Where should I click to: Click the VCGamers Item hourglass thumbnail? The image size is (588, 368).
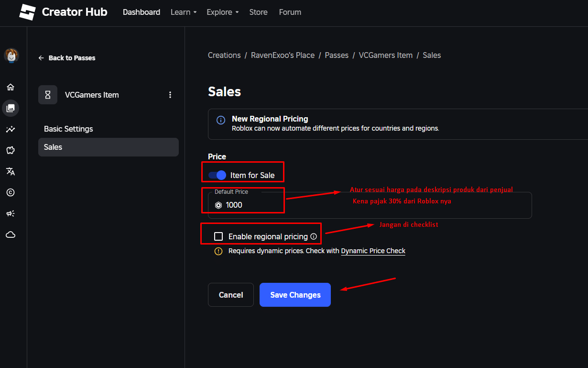coord(48,95)
